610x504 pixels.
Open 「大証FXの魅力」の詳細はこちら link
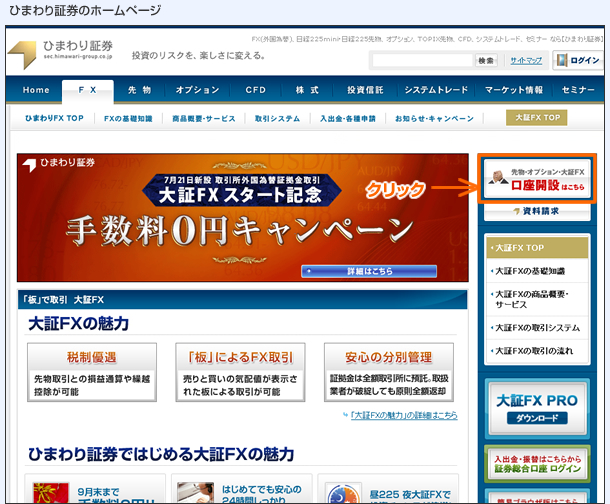(404, 415)
